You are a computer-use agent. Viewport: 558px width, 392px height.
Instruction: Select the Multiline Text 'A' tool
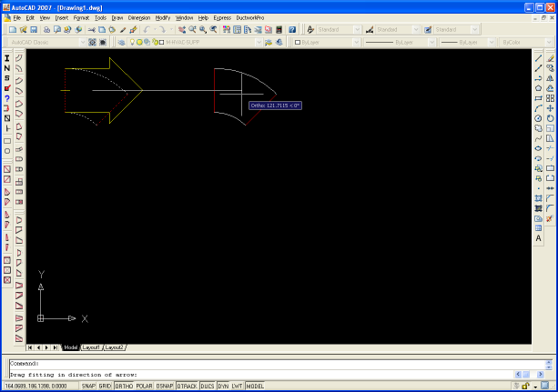(538, 238)
